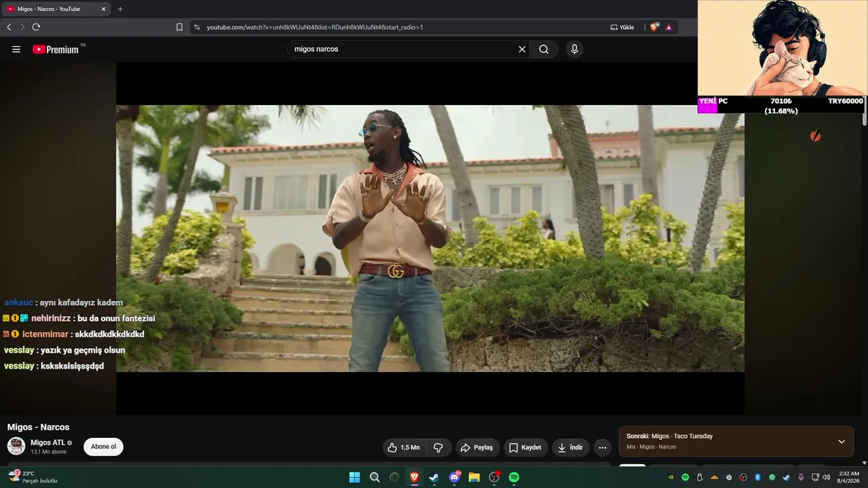
Task: Open the Migos ATL channel name link
Action: point(48,443)
